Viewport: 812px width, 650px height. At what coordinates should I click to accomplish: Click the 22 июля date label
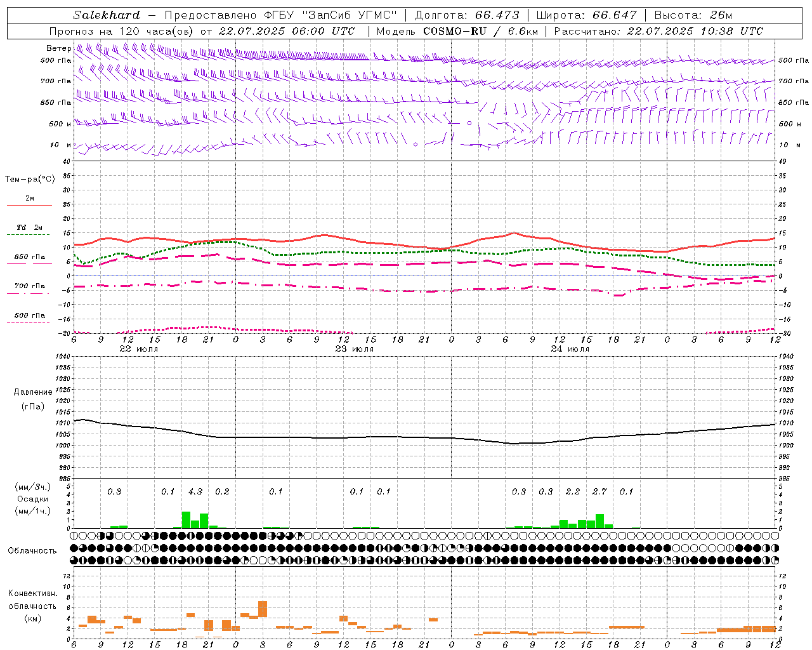(x=139, y=348)
